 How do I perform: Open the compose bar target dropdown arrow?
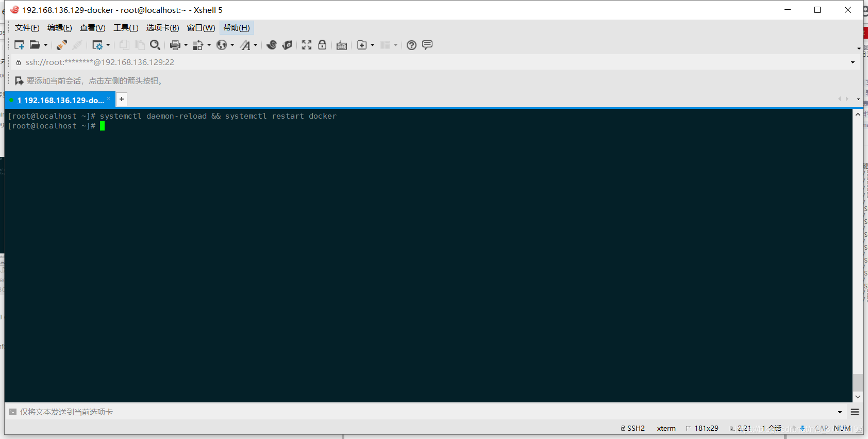pyautogui.click(x=840, y=412)
